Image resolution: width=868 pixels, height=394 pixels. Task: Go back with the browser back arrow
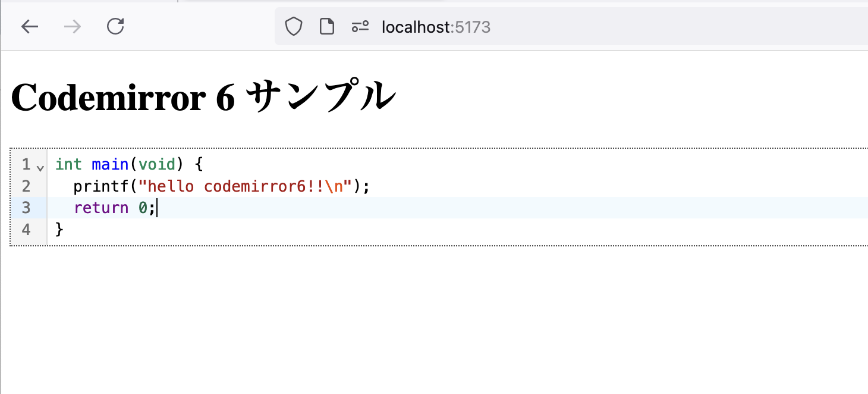(30, 27)
